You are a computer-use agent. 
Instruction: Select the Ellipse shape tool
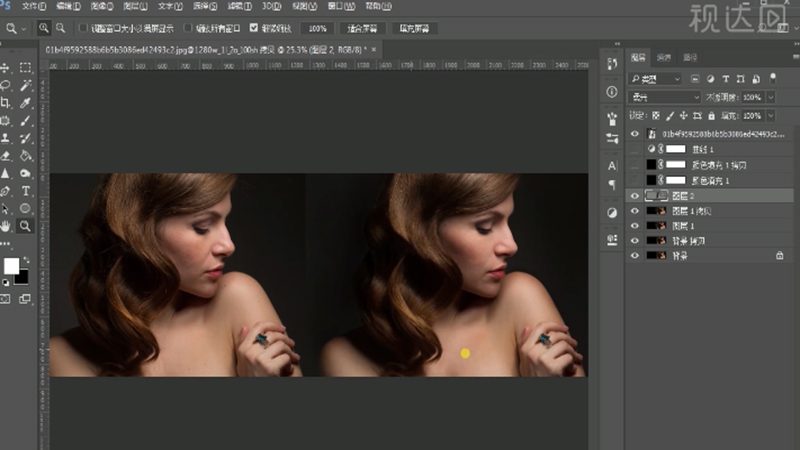[25, 208]
